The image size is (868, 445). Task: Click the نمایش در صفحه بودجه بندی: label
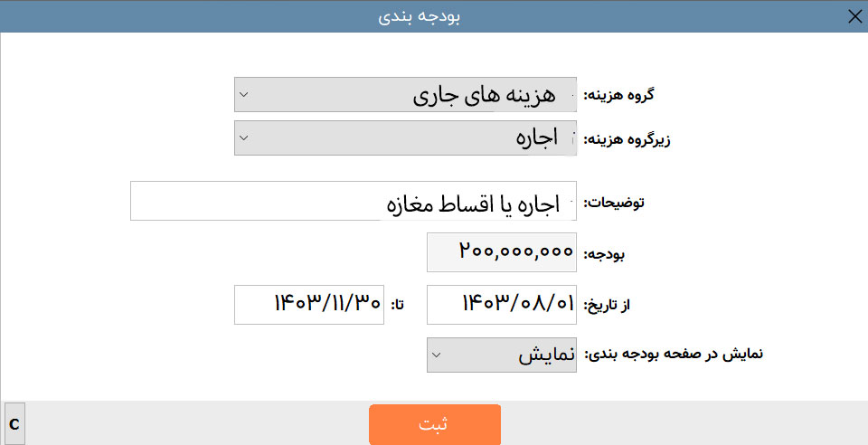click(673, 355)
